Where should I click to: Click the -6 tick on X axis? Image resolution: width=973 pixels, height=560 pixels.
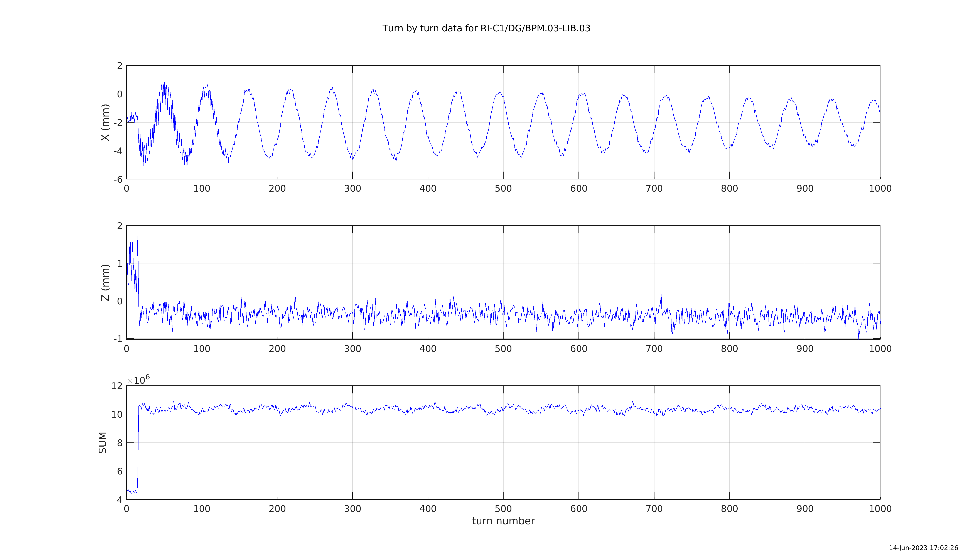pyautogui.click(x=118, y=180)
